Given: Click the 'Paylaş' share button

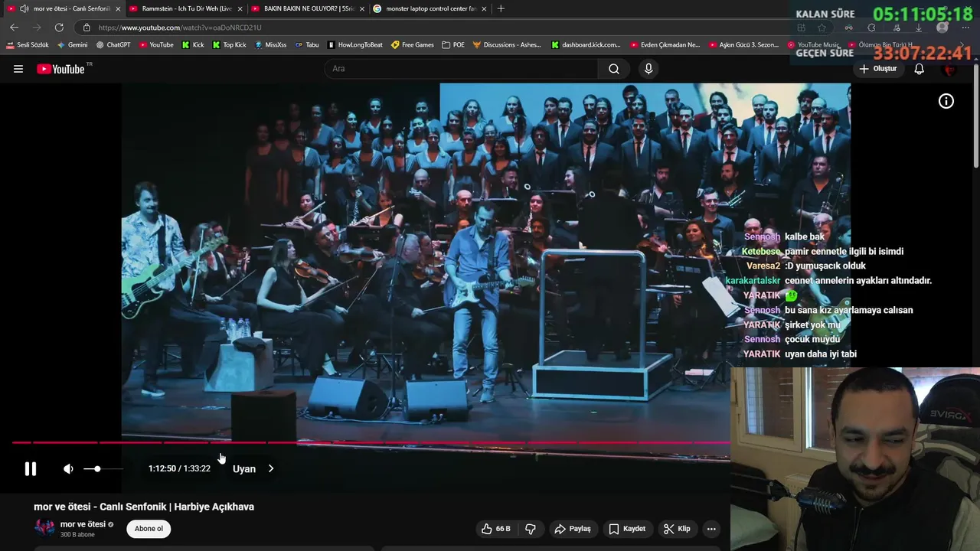Looking at the screenshot, I should [573, 529].
